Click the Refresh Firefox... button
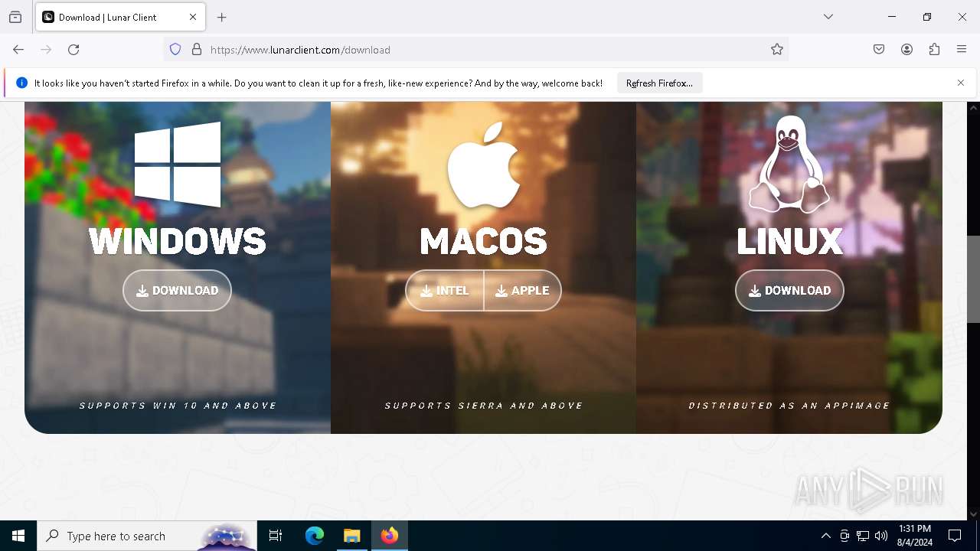Image resolution: width=980 pixels, height=551 pixels. (x=659, y=83)
